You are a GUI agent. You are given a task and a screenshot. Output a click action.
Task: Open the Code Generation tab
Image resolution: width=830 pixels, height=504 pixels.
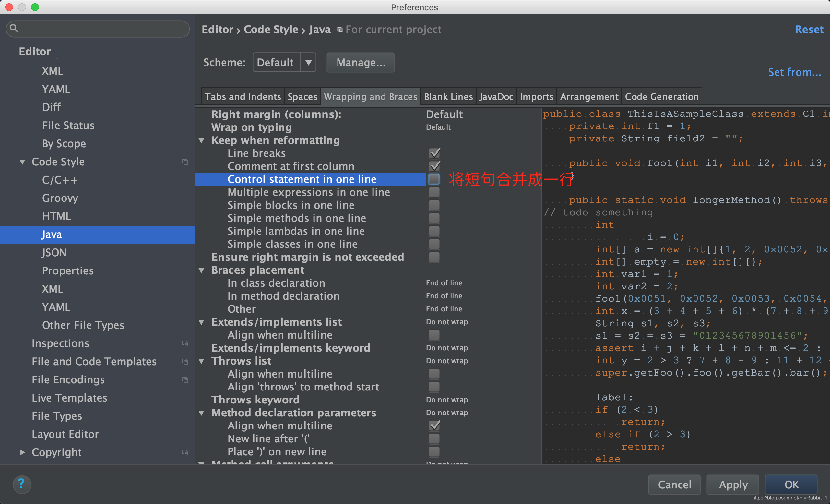pyautogui.click(x=661, y=97)
